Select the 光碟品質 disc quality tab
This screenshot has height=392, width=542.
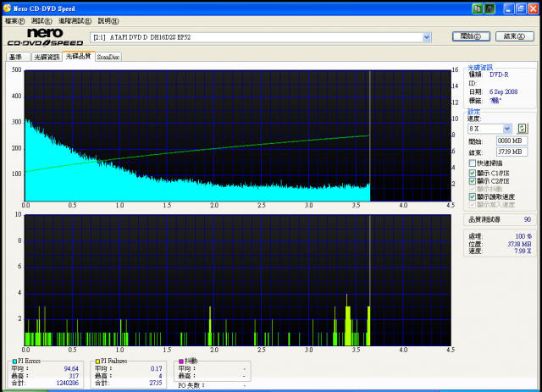[79, 56]
